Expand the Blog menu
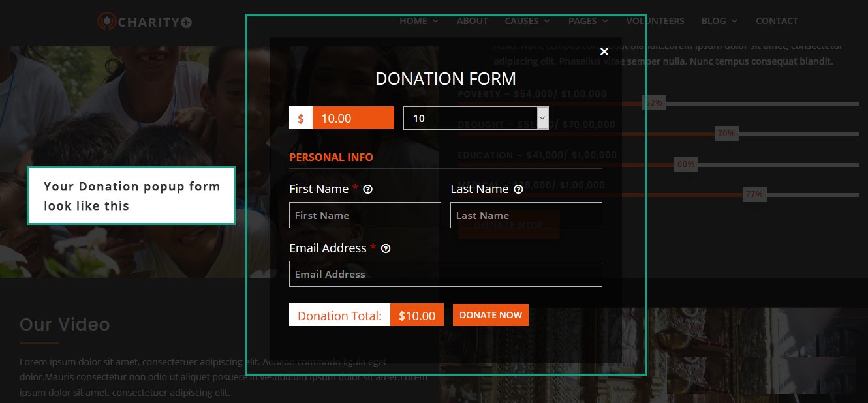 click(x=719, y=21)
